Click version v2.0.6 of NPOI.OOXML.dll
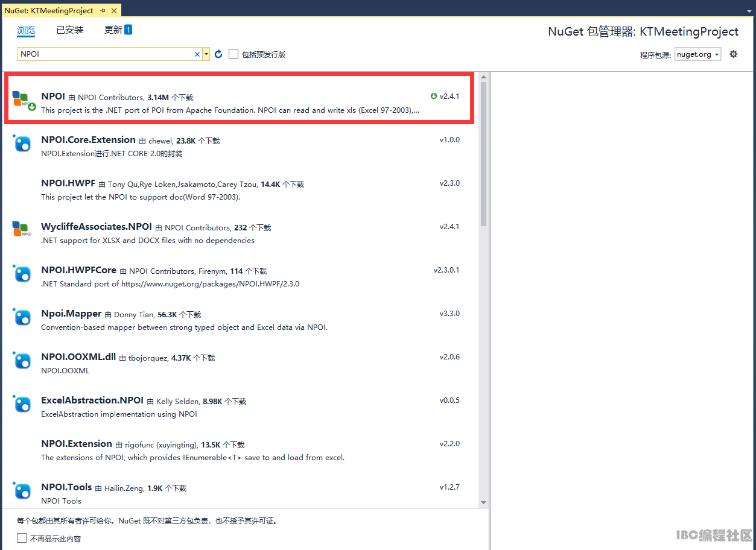 click(x=449, y=357)
